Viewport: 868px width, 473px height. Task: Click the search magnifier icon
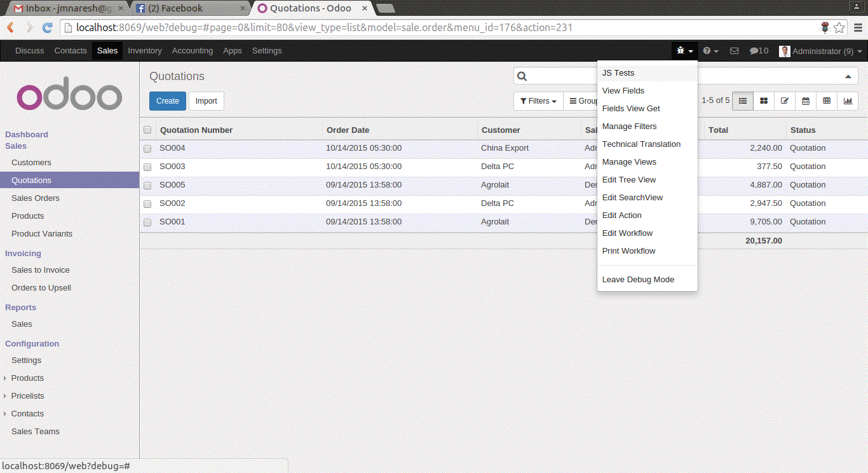[x=522, y=76]
